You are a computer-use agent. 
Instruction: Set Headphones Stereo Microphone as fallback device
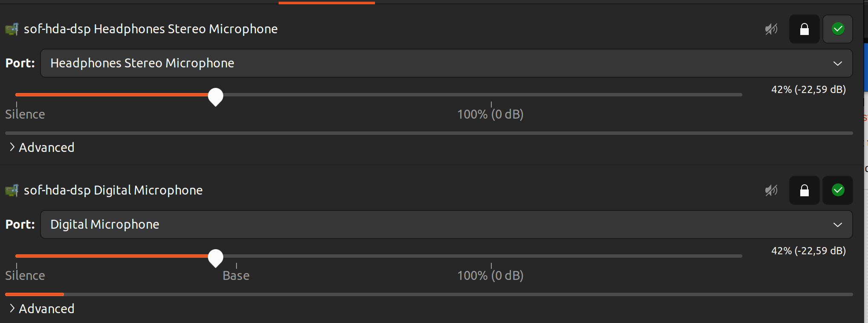tap(837, 29)
